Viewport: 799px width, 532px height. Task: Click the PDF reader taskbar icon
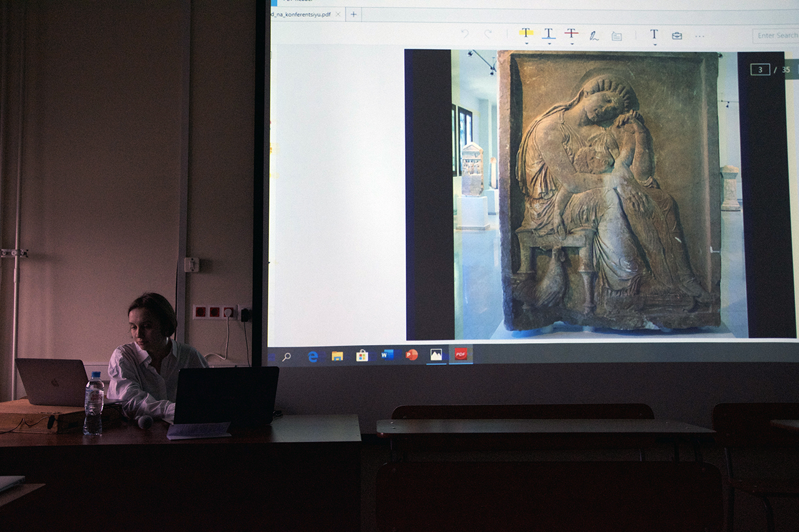[461, 354]
